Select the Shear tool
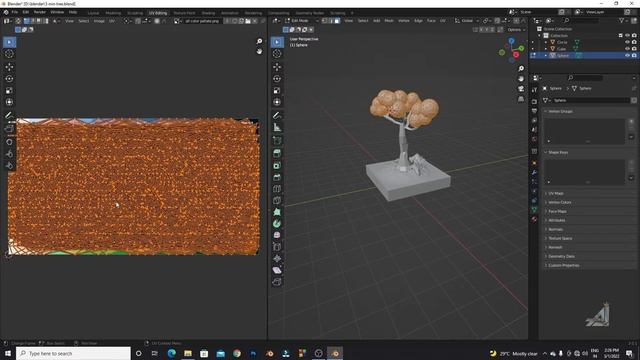Viewport: 640px width, 360px height. click(277, 270)
